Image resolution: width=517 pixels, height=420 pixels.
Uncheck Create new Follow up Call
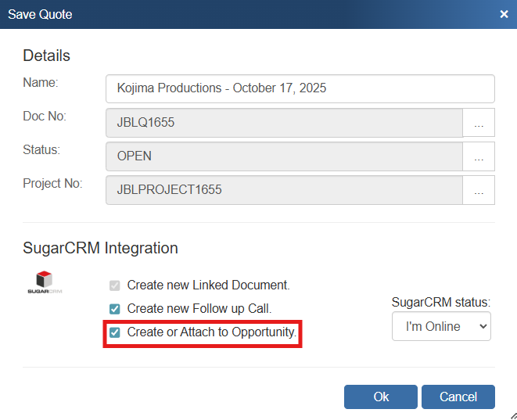pyautogui.click(x=115, y=309)
